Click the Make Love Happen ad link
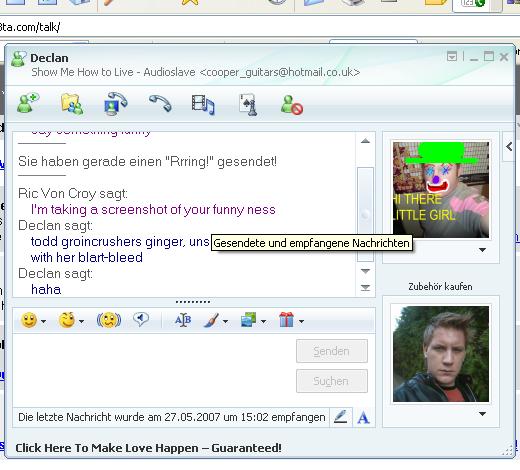This screenshot has width=520, height=470. (x=148, y=448)
